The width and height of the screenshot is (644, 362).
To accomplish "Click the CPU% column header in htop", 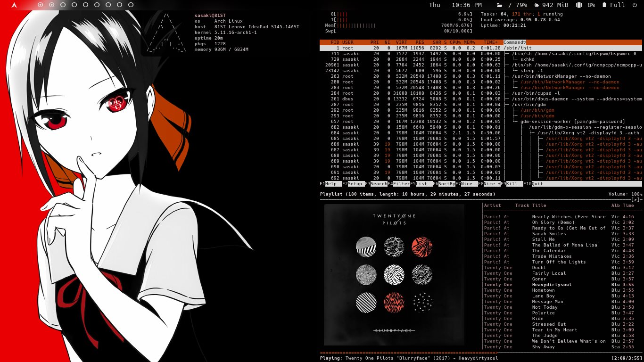I will [x=455, y=42].
